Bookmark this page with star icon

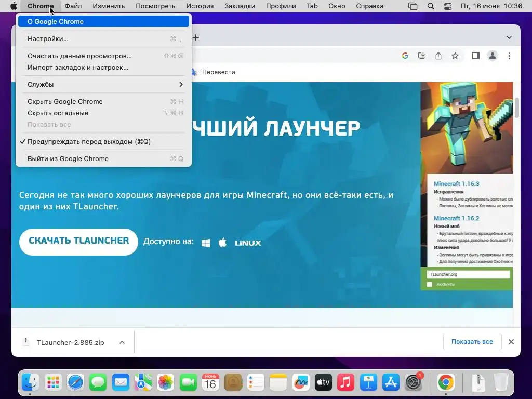pyautogui.click(x=455, y=56)
